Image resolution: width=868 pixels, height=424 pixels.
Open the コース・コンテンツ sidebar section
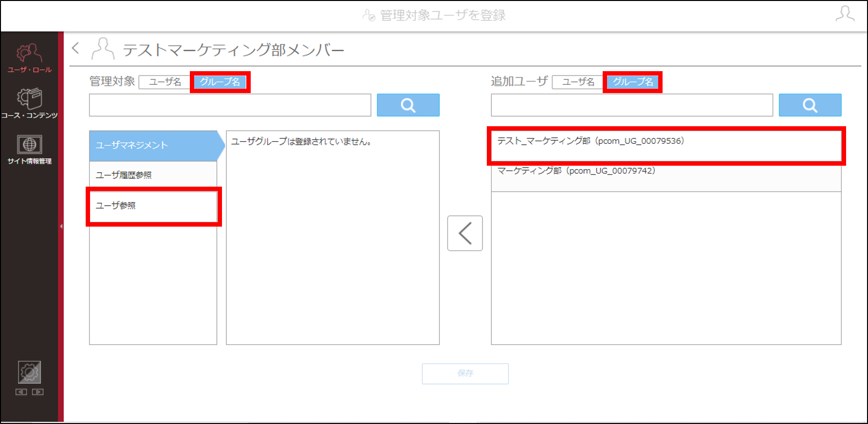pos(29,103)
